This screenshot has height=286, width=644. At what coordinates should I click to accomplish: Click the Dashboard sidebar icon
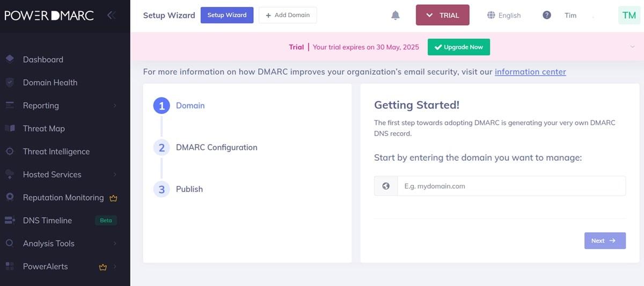click(x=10, y=59)
